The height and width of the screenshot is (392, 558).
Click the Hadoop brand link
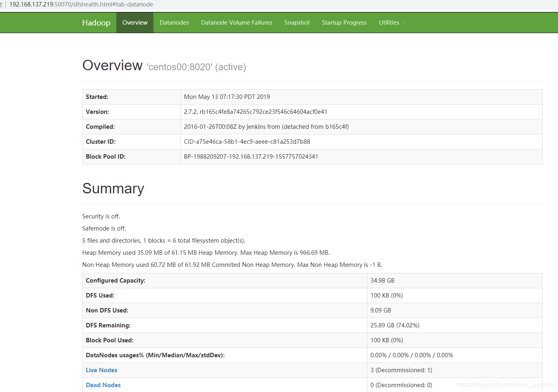coord(96,23)
